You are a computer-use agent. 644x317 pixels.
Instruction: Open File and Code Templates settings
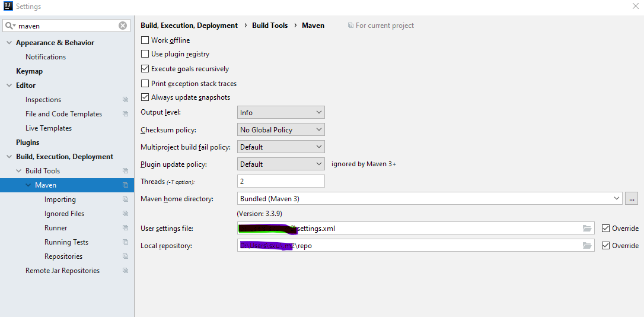click(x=63, y=114)
